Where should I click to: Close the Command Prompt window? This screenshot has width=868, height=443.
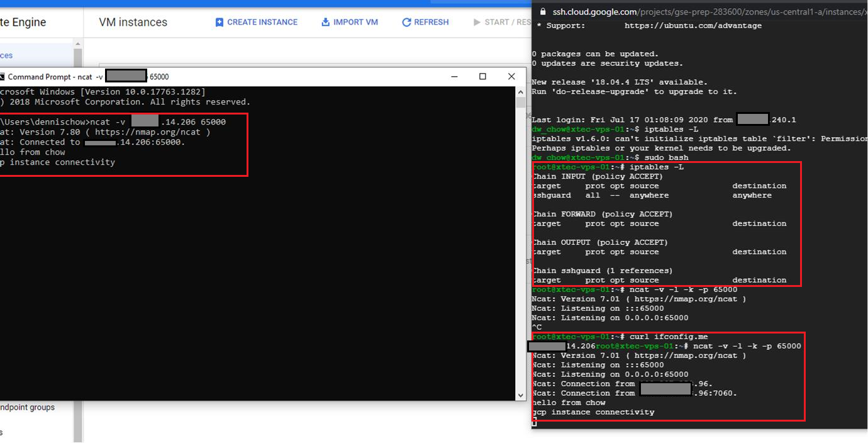coord(511,76)
